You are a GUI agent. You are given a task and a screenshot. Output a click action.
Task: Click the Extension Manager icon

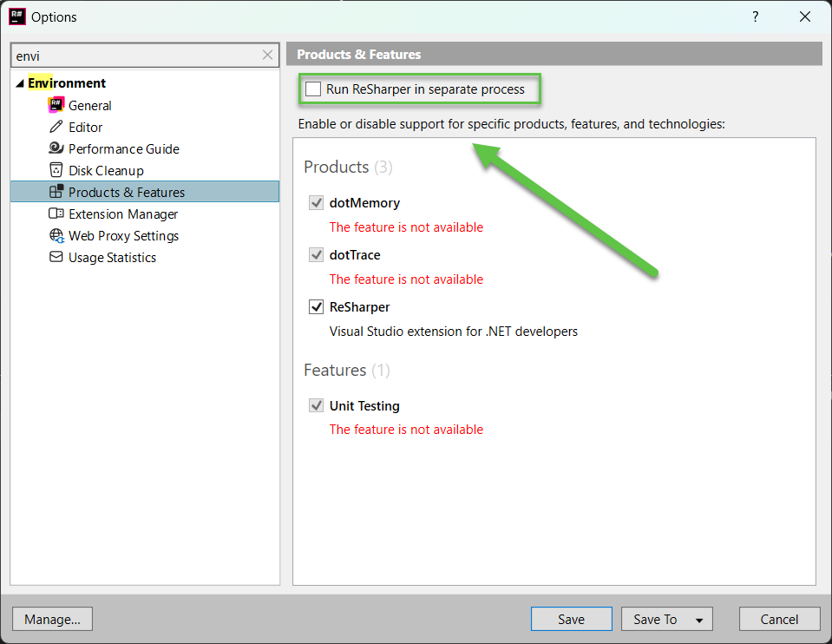(x=56, y=214)
